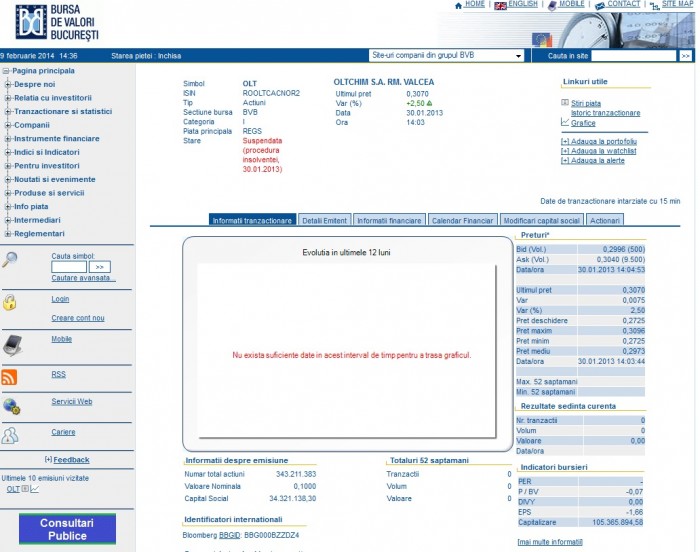
Task: Expand the Indici si Indicatori node
Action: (x=8, y=152)
